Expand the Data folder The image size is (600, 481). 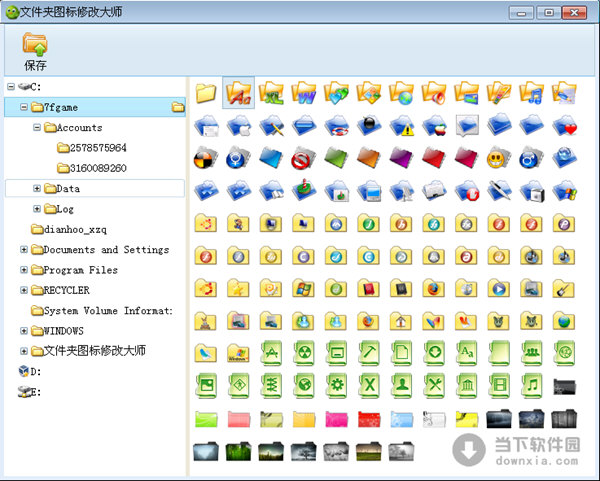(37, 188)
